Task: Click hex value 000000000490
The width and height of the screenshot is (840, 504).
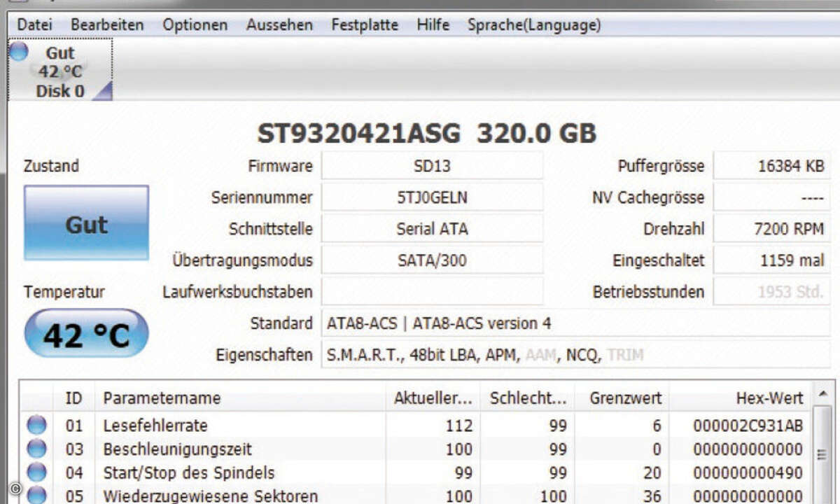Action: [x=748, y=472]
